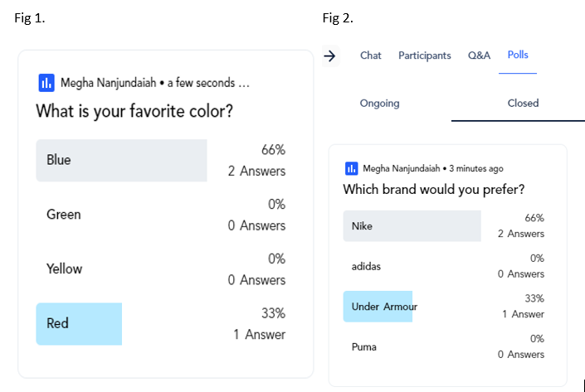The width and height of the screenshot is (585, 392).
Task: Switch to the Participants tab
Action: click(x=425, y=56)
